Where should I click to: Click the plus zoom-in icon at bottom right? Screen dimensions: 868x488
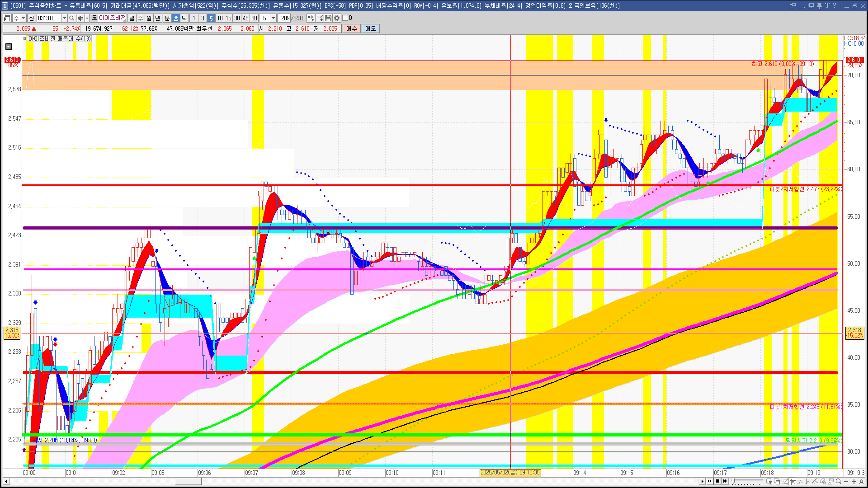pos(854,481)
